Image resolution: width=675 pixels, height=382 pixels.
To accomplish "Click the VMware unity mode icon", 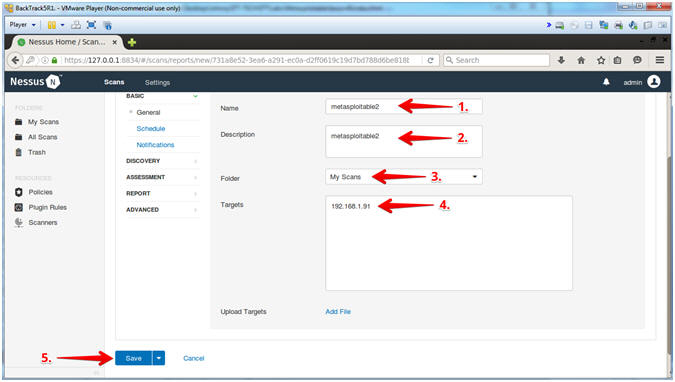I will point(108,25).
